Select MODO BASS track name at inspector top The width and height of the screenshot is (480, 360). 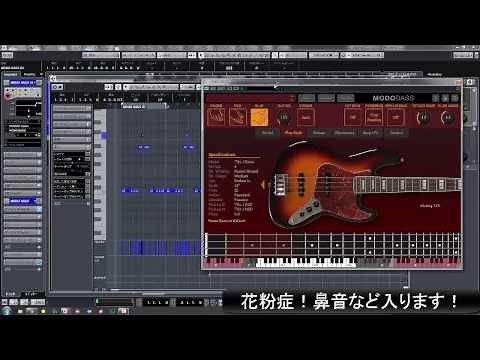coord(22,83)
